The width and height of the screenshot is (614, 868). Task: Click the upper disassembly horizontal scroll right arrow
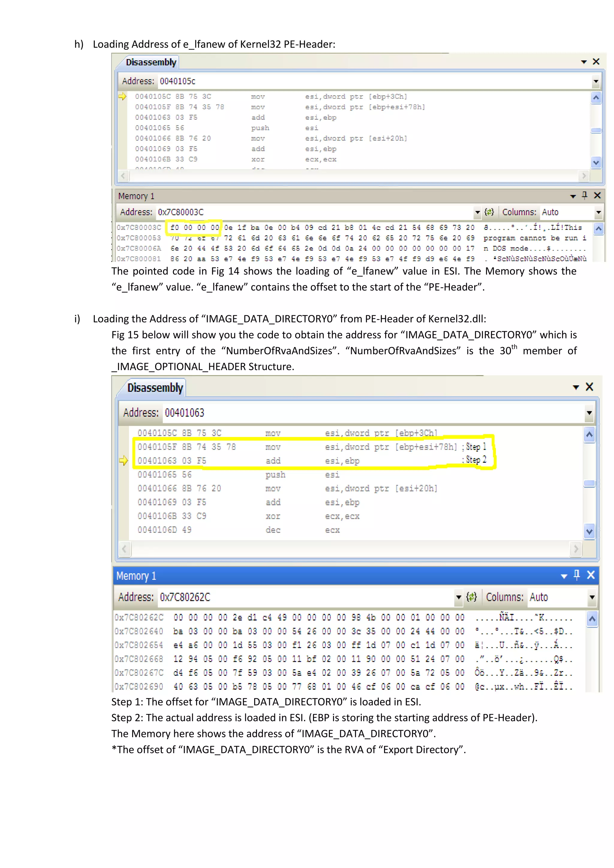[x=584, y=176]
